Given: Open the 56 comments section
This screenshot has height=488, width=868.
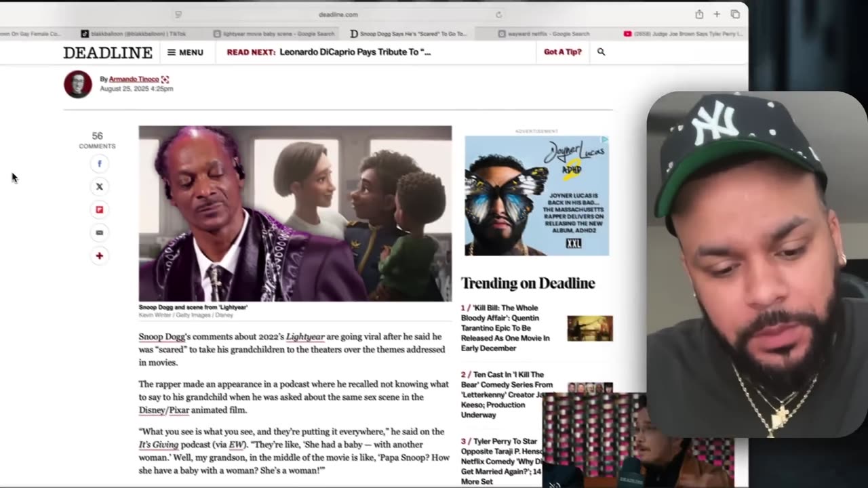Looking at the screenshot, I should click(x=97, y=140).
